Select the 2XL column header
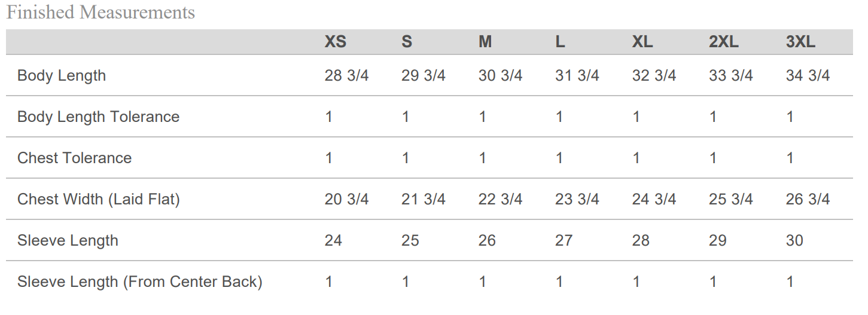 [724, 42]
